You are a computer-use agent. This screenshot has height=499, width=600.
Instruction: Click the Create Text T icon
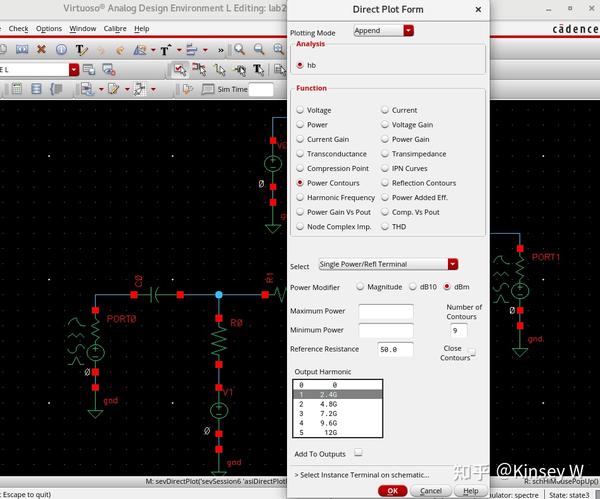click(165, 50)
